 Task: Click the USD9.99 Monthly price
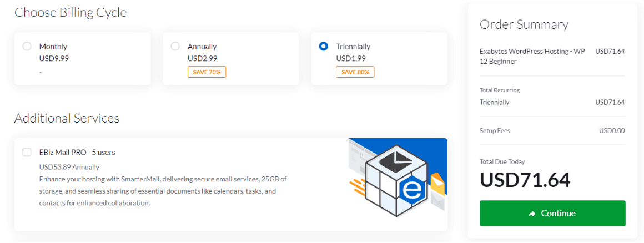(54, 58)
